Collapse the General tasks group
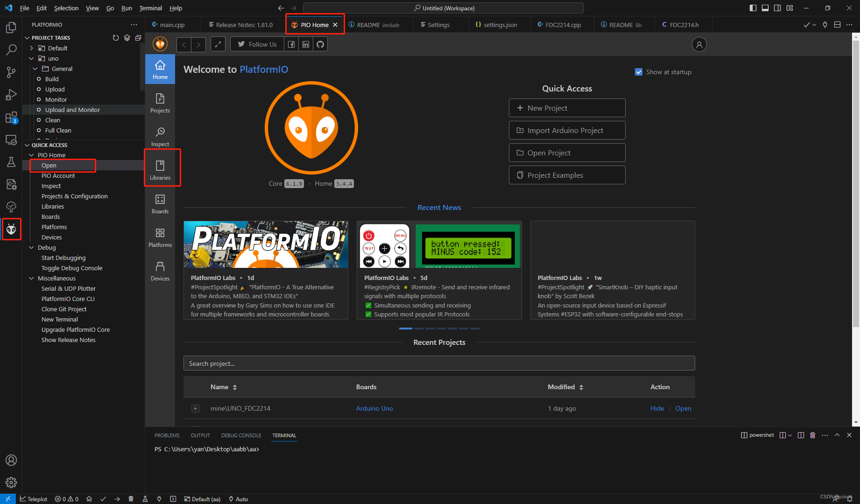860x504 pixels. click(x=35, y=69)
